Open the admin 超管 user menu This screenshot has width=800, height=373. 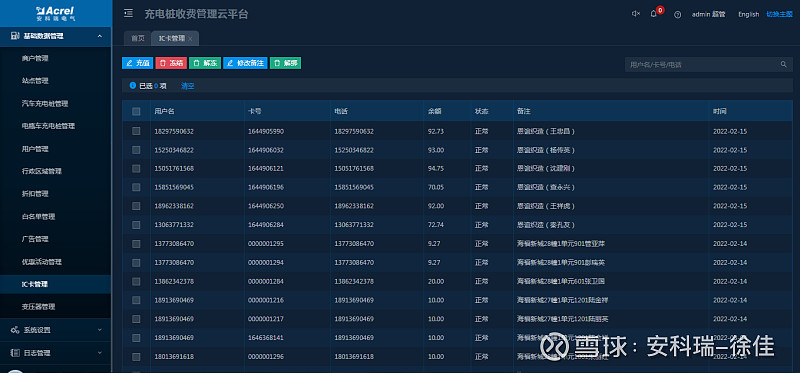coord(709,14)
